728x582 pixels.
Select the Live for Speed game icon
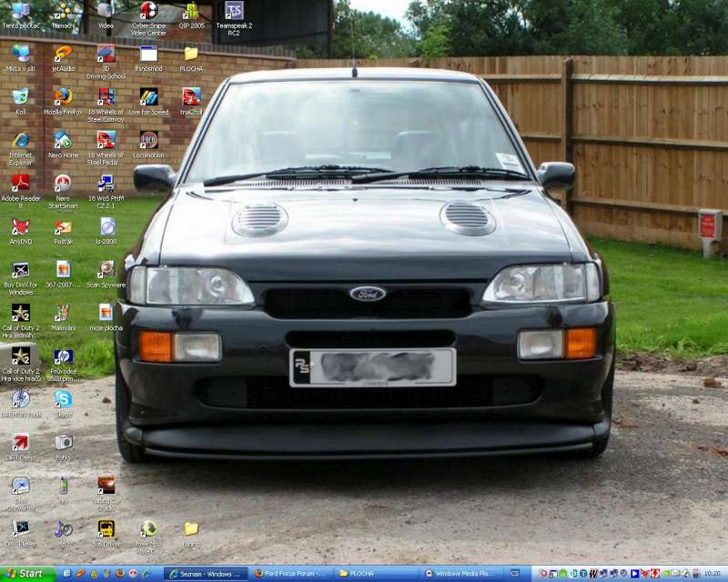click(148, 96)
